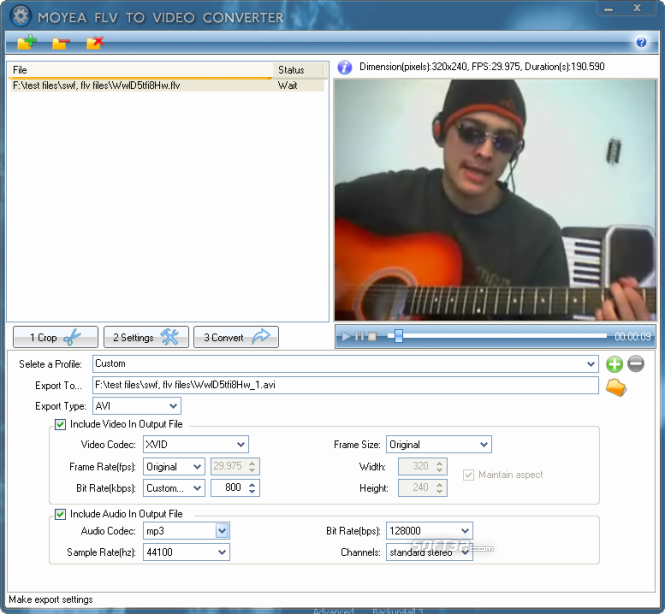Screen dimensions: 665x614
Task: Pause the preview video
Action: [x=360, y=337]
